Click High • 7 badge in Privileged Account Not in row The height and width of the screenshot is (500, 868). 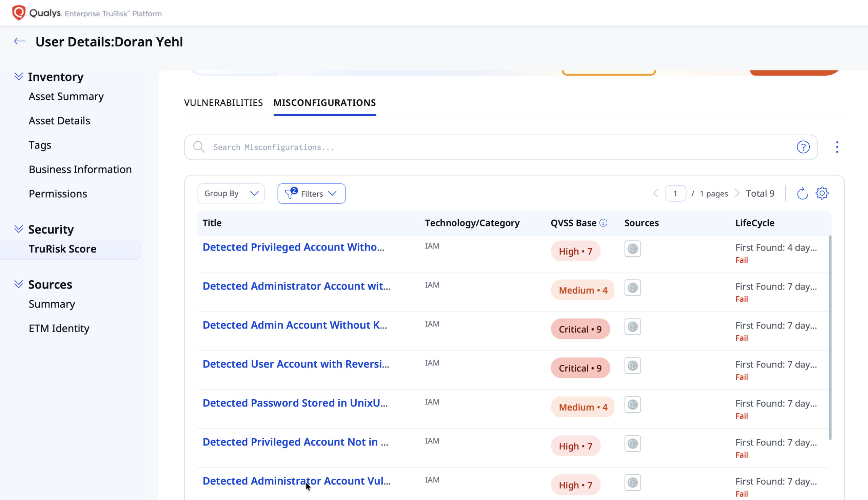click(575, 446)
